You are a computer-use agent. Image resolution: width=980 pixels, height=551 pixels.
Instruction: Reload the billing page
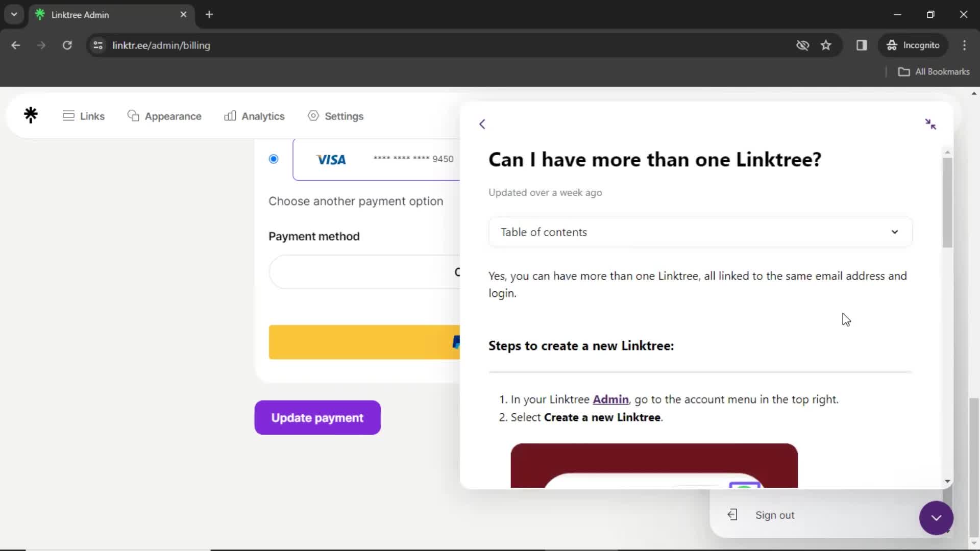[67, 45]
